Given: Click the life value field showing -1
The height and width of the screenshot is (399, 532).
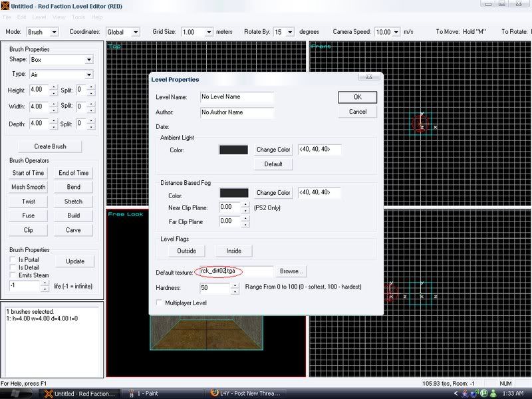Looking at the screenshot, I should (25, 286).
